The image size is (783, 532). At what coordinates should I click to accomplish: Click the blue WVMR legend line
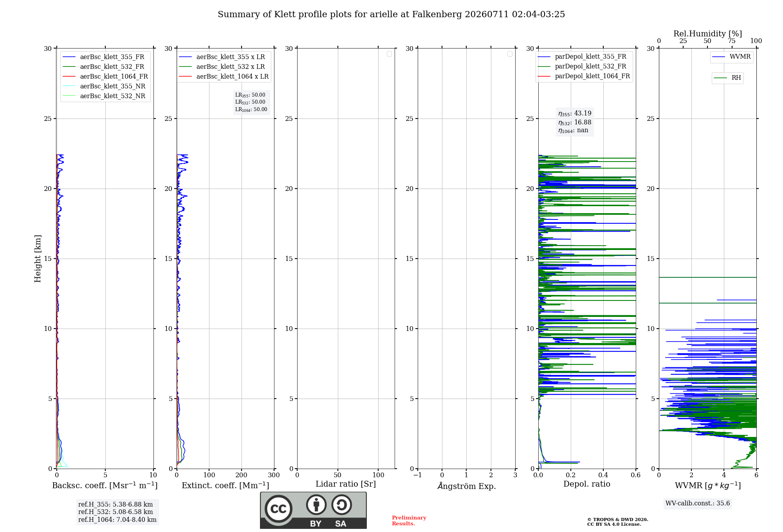coord(719,57)
